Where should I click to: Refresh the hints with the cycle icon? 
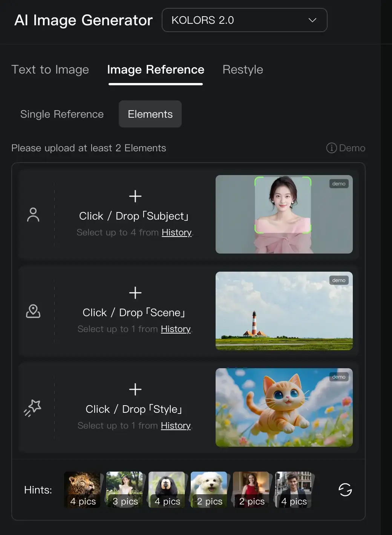pyautogui.click(x=345, y=490)
